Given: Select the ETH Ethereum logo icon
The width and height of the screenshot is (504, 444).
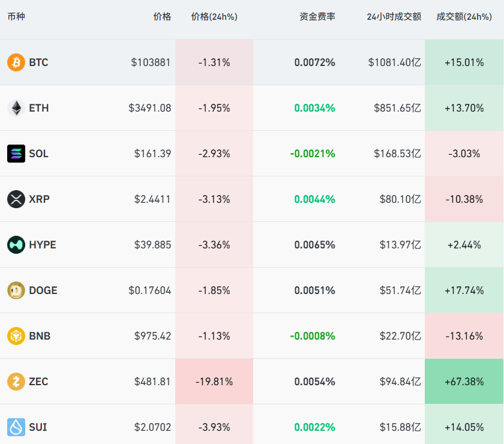Looking at the screenshot, I should coord(16,108).
